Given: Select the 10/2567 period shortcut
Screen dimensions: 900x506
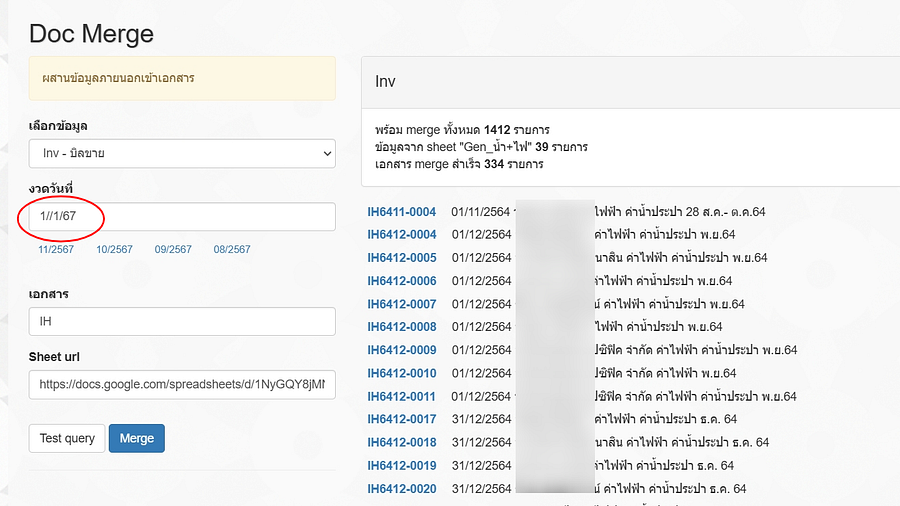Looking at the screenshot, I should point(114,249).
